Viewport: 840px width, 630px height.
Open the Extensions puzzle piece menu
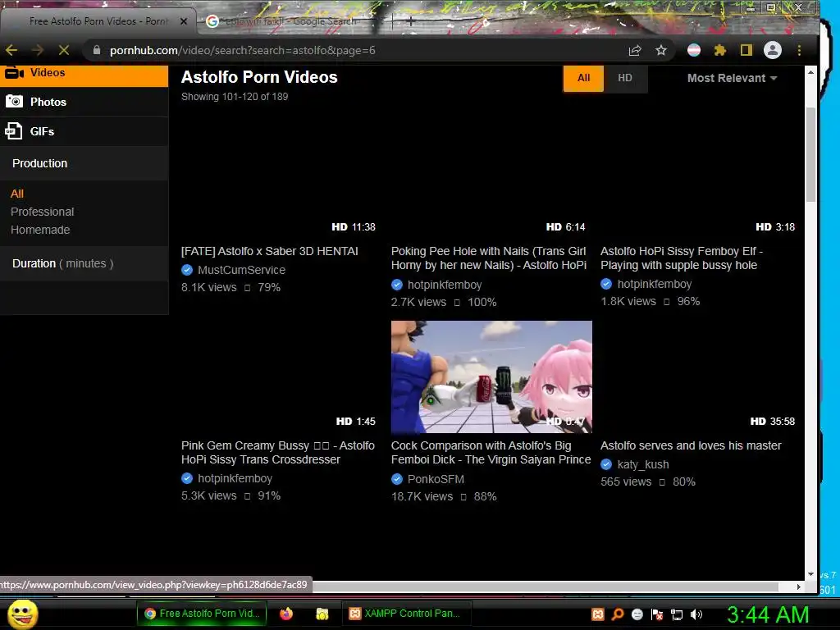[720, 50]
